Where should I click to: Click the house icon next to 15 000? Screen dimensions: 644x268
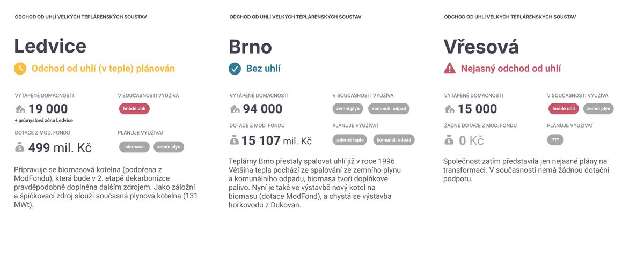pos(450,109)
